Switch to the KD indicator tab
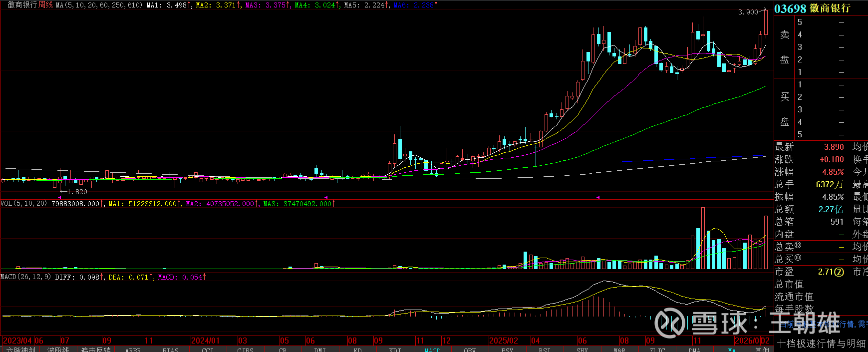Viewport: 868px width, 352px height. (x=357, y=350)
